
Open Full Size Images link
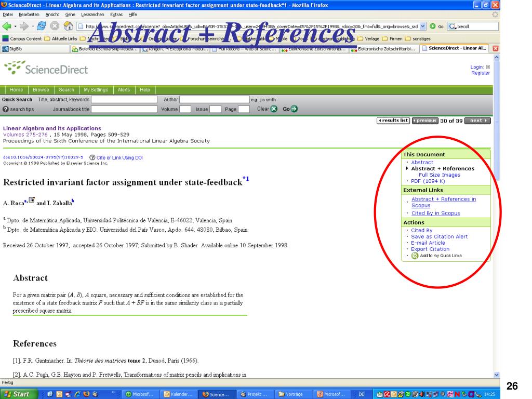pos(439,175)
